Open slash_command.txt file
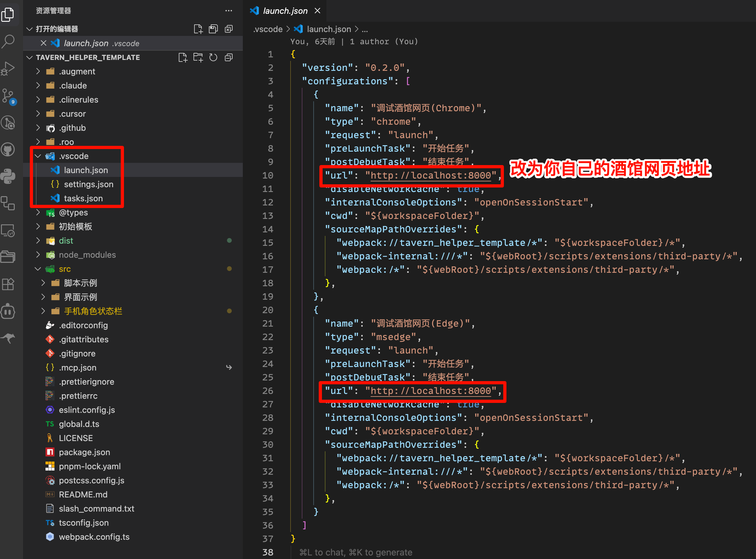Viewport: 756px width, 559px height. tap(133, 509)
